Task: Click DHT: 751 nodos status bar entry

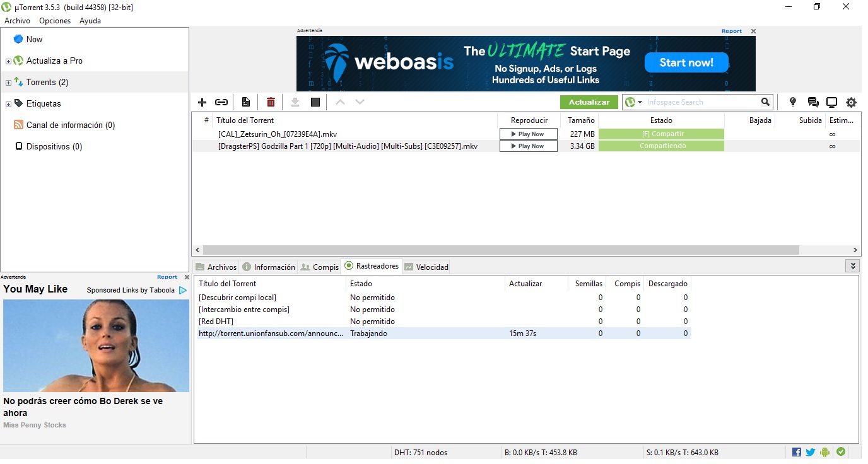Action: 421,453
